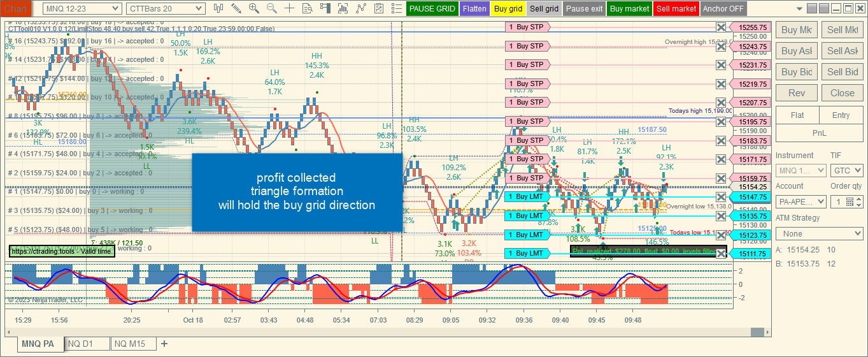The height and width of the screenshot is (357, 868).
Task: Expand the ATM Strategy None dropdown
Action: pos(819,234)
